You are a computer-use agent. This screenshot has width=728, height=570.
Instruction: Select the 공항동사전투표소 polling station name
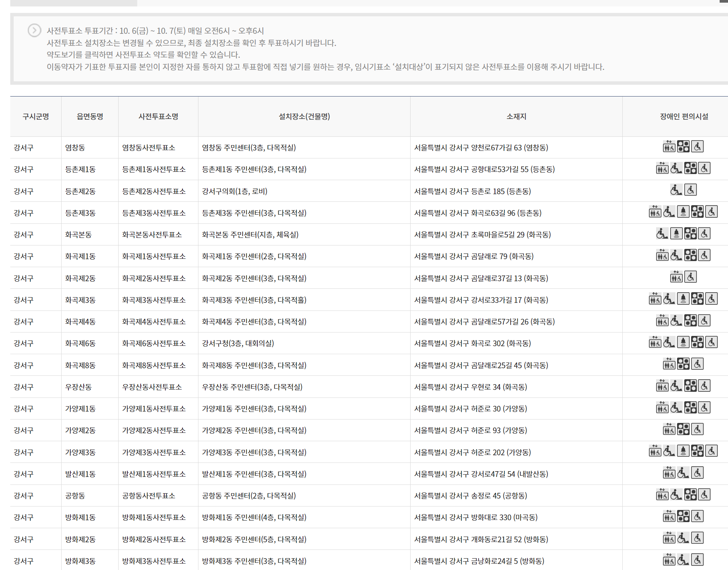point(149,496)
